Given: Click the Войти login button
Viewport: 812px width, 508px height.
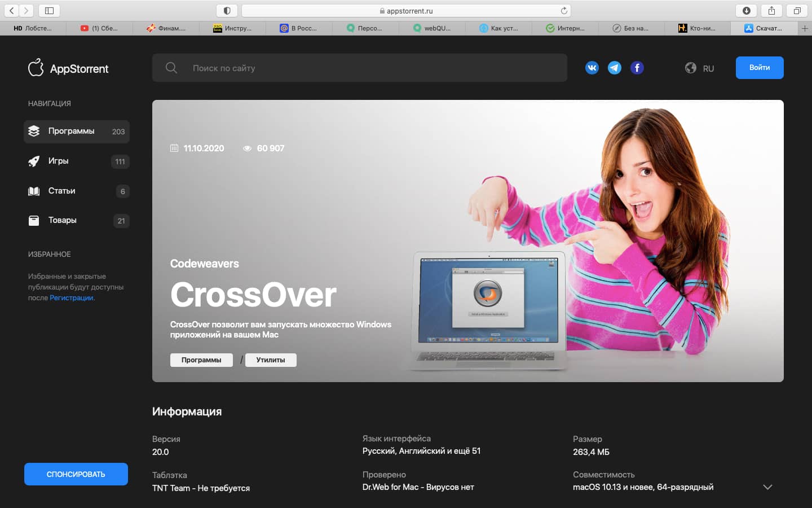Looking at the screenshot, I should [760, 68].
